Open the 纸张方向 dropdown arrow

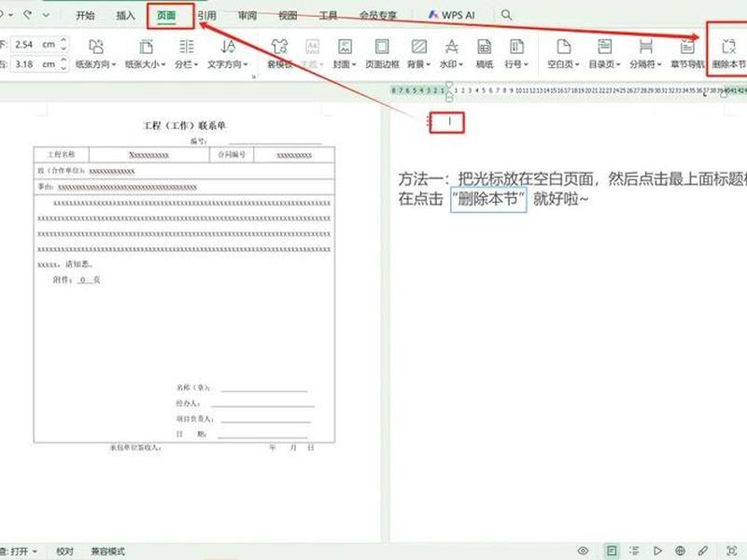tap(114, 64)
